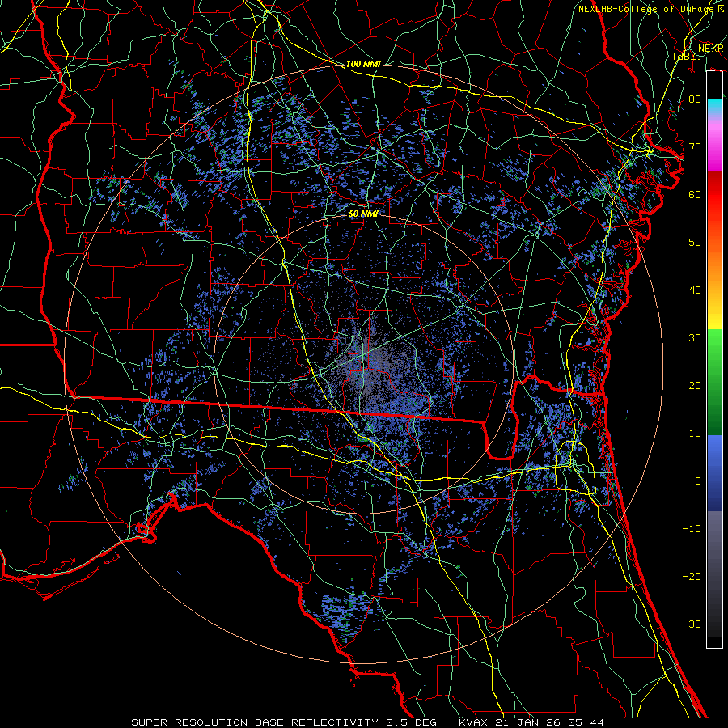728x728 pixels.
Task: Click the gray section of the color scale
Action: [714, 574]
